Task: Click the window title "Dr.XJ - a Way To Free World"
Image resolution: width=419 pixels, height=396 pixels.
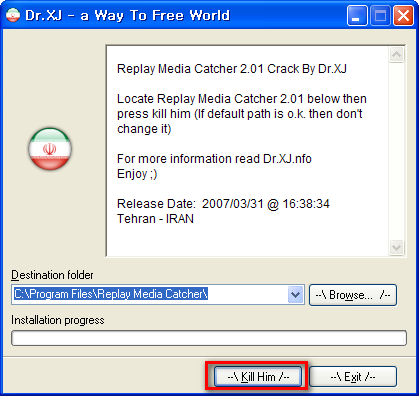Action: point(128,16)
